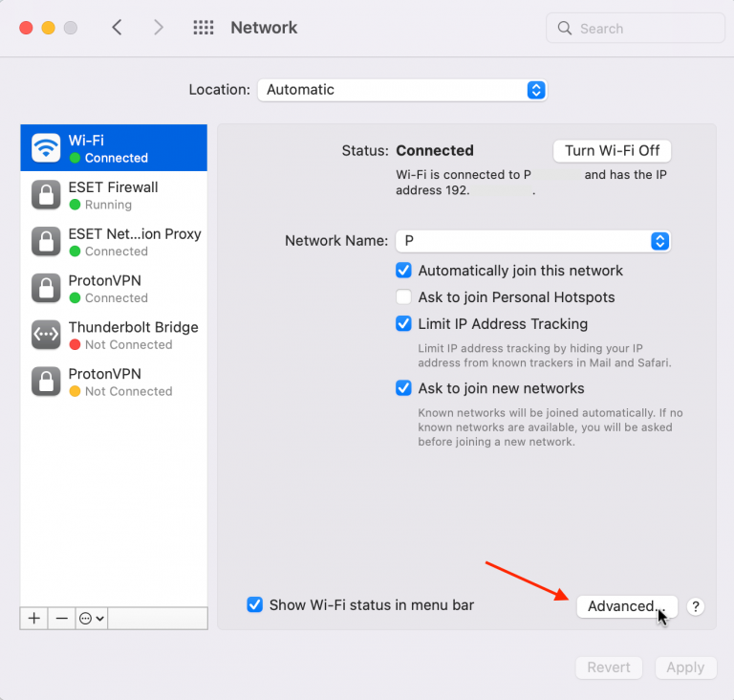Open the service action ellipsis menu

point(92,619)
